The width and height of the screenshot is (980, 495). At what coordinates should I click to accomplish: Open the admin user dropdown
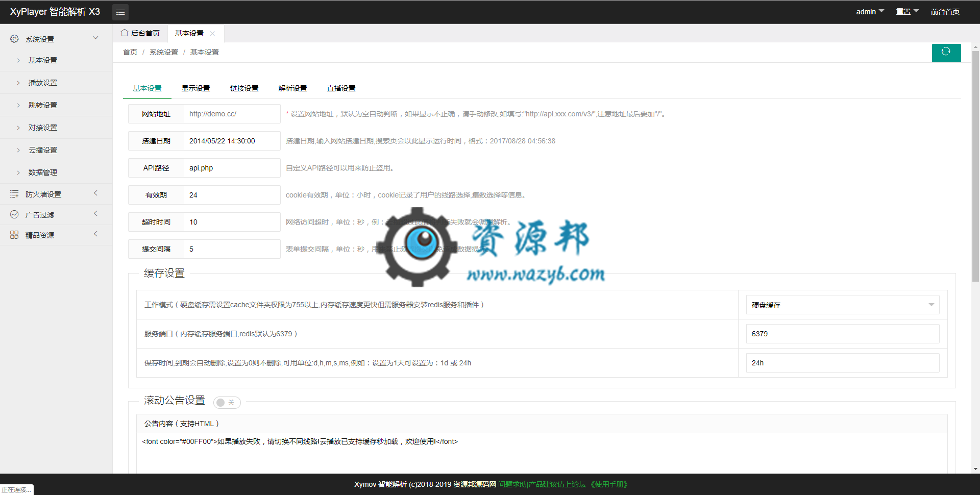tap(870, 12)
